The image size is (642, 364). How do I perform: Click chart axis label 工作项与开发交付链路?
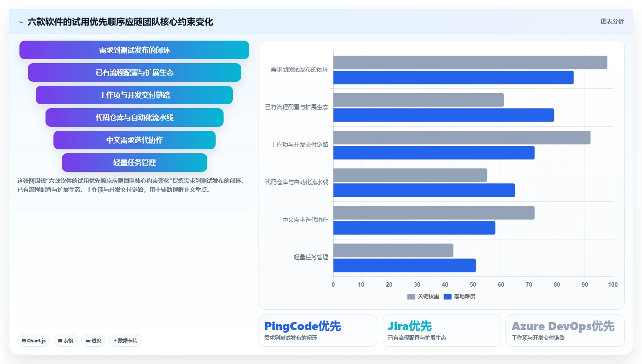coord(300,144)
